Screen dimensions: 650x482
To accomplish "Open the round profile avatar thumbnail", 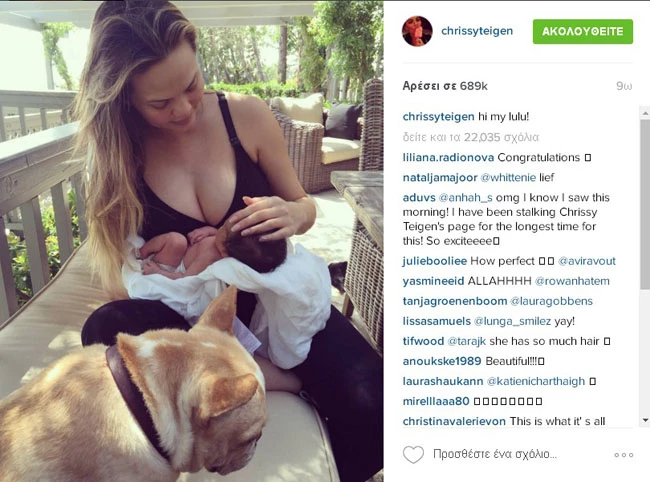I will click(417, 31).
